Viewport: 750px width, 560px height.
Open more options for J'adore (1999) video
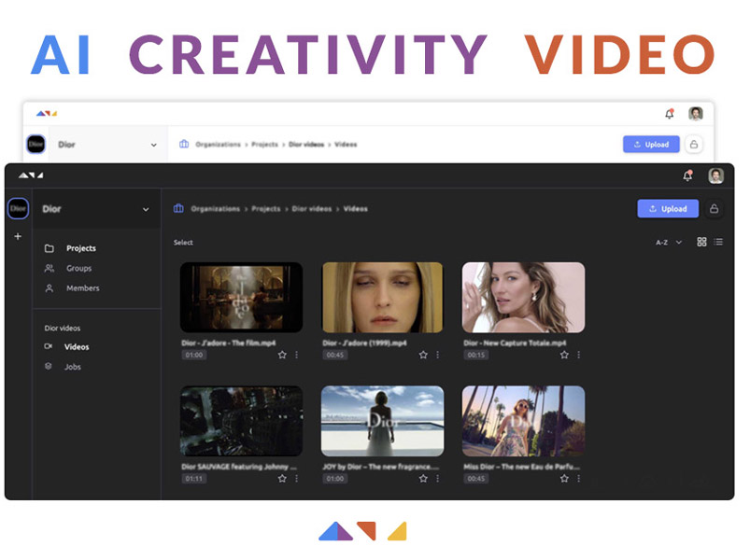pyautogui.click(x=437, y=355)
